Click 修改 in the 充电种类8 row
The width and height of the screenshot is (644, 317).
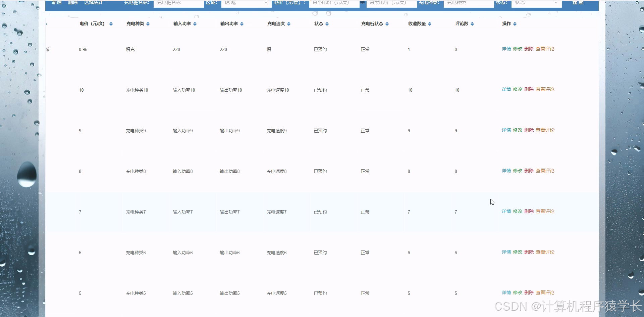coord(518,171)
